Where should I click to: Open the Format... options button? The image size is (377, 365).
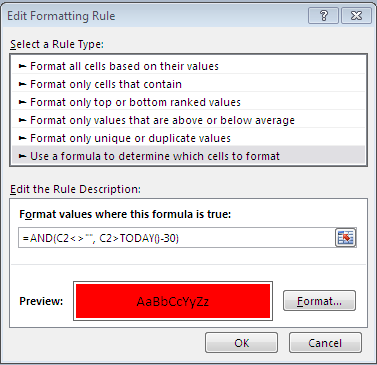[x=319, y=301]
